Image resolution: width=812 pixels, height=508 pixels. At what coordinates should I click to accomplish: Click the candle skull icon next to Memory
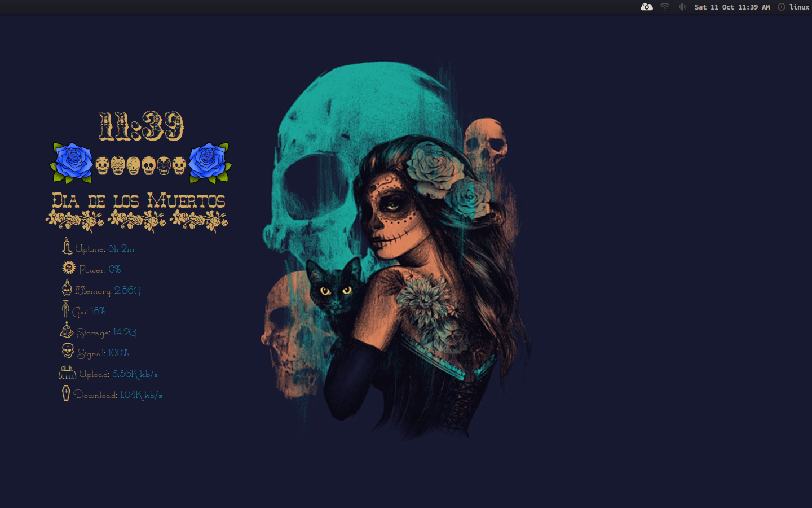67,288
